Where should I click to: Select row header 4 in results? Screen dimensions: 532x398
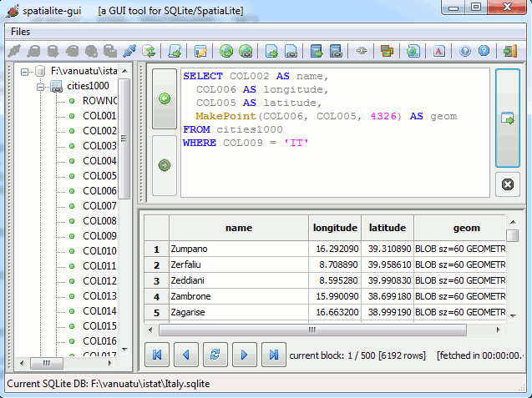pyautogui.click(x=156, y=297)
